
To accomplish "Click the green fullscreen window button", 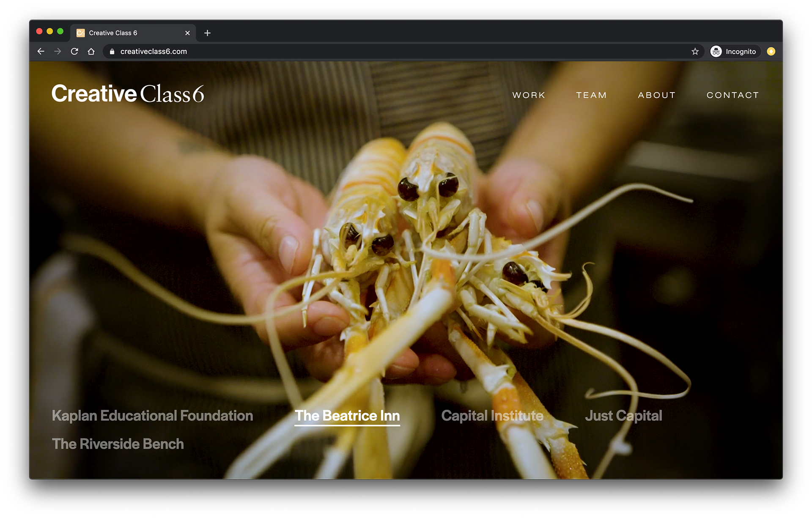I will [60, 31].
